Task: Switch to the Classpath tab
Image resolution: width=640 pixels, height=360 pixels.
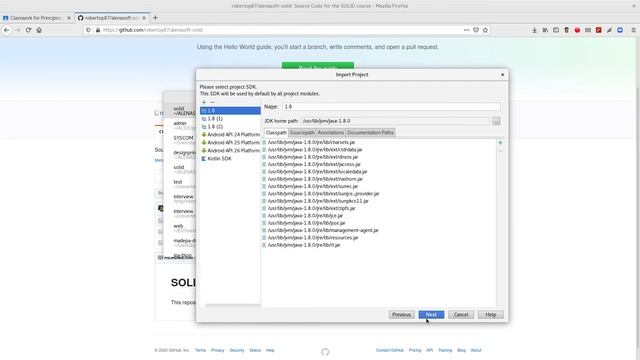Action: click(276, 133)
